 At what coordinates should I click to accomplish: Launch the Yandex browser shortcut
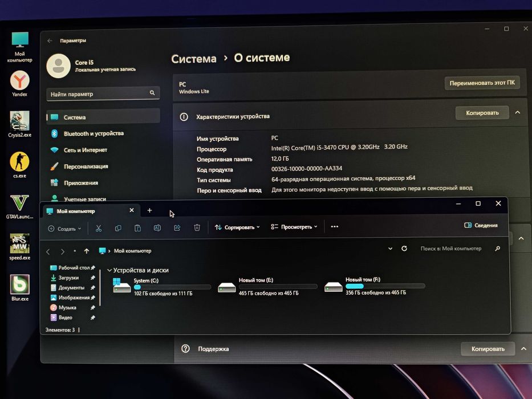[x=20, y=84]
